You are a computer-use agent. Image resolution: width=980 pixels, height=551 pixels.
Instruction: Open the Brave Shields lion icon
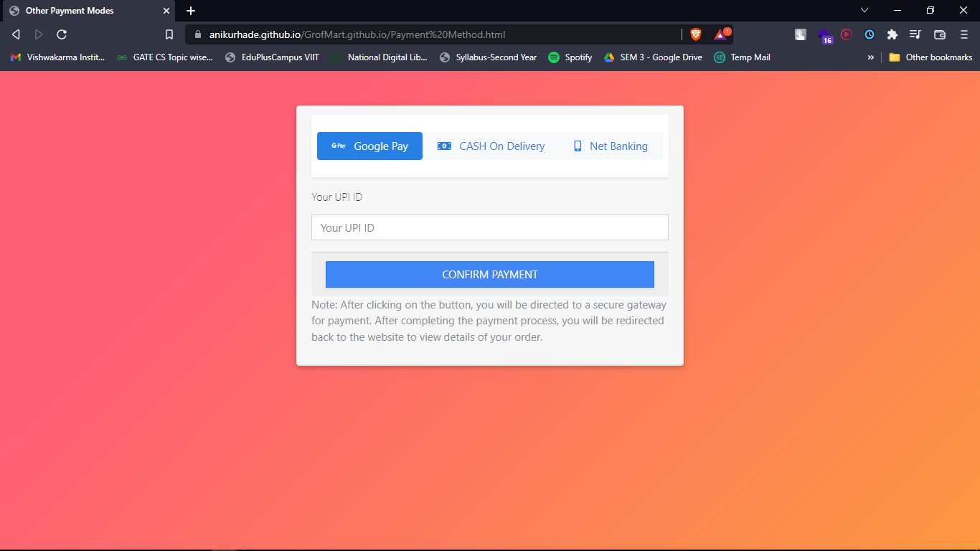(x=695, y=34)
